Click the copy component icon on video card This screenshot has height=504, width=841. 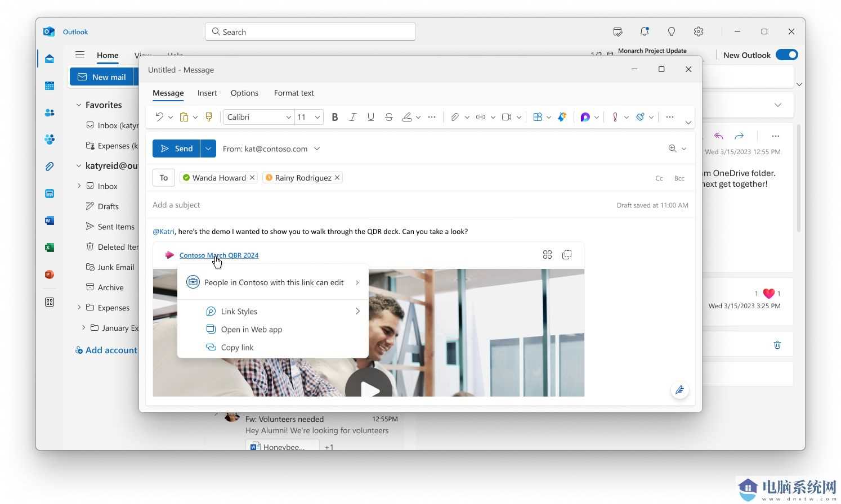[x=567, y=255]
